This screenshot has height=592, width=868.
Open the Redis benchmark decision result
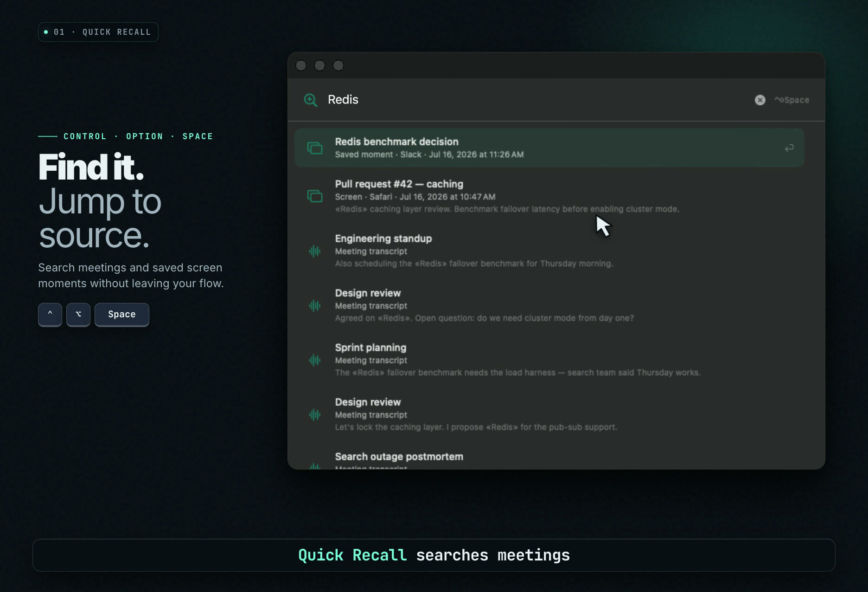[549, 148]
